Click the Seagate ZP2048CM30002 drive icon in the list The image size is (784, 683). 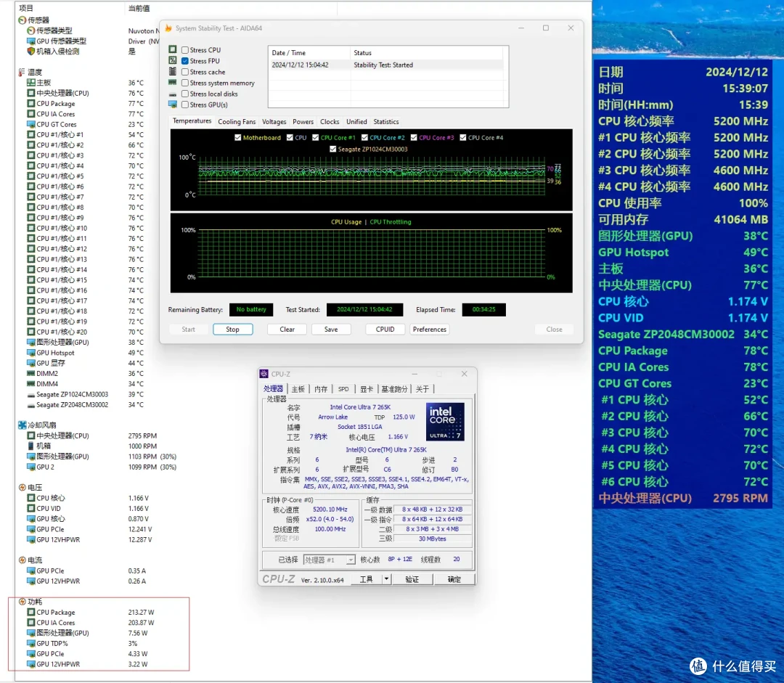click(31, 405)
